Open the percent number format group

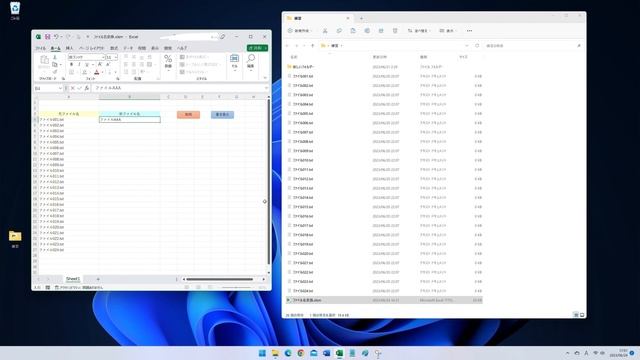click(x=168, y=62)
